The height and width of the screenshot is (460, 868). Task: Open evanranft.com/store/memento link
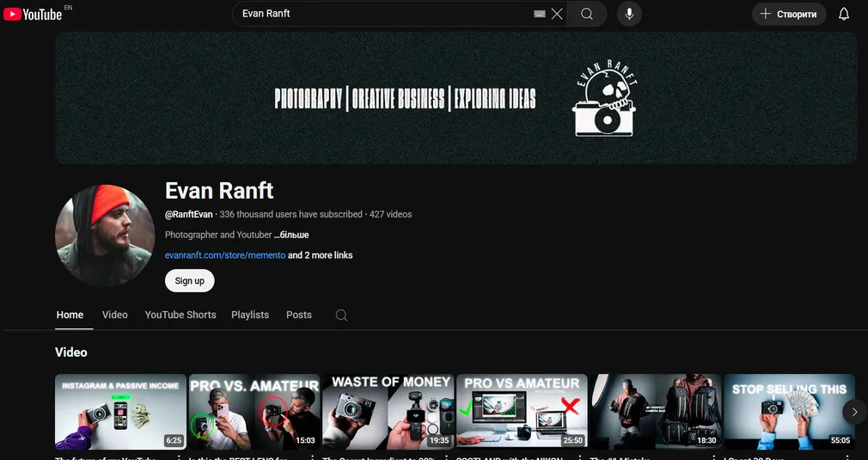pos(224,255)
